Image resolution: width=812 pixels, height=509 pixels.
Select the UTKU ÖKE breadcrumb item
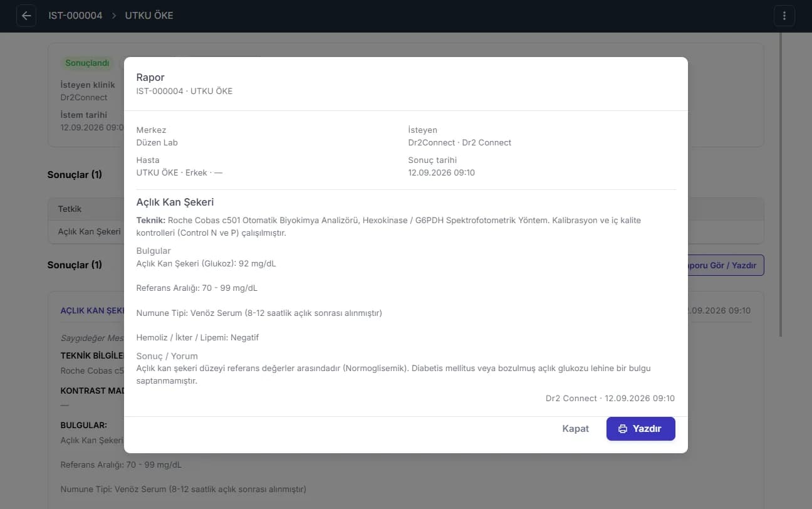149,16
